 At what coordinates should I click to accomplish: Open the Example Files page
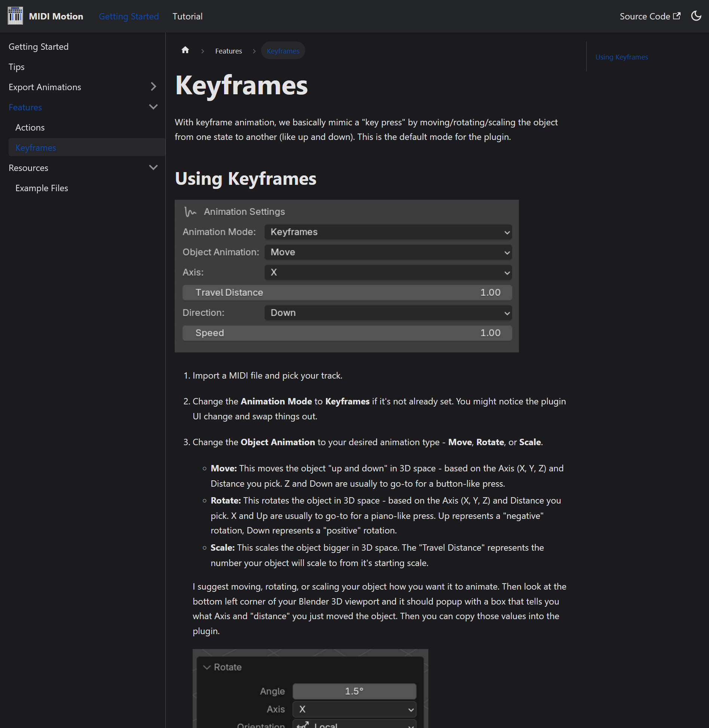42,188
